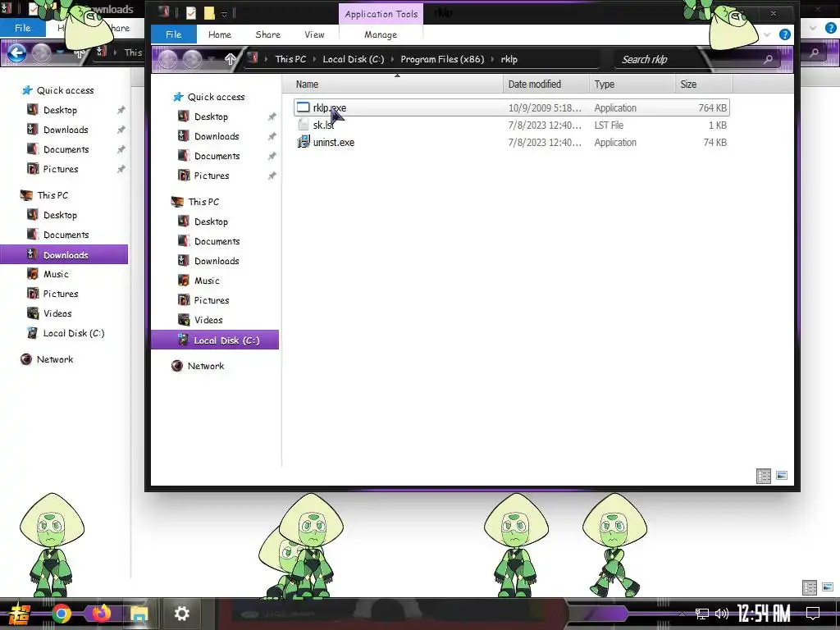840x630 pixels.
Task: Open pinned Documents under Quick access in rklp window
Action: (x=217, y=156)
